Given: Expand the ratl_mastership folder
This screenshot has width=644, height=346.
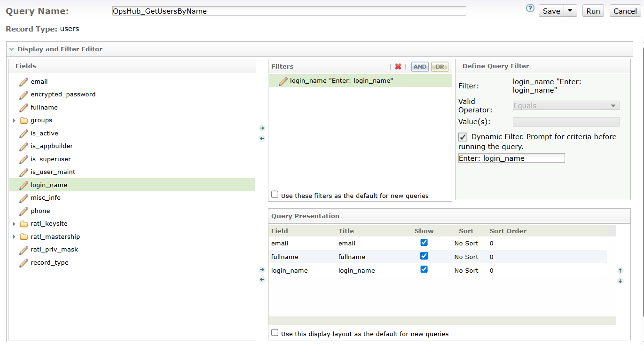Looking at the screenshot, I should (x=14, y=236).
